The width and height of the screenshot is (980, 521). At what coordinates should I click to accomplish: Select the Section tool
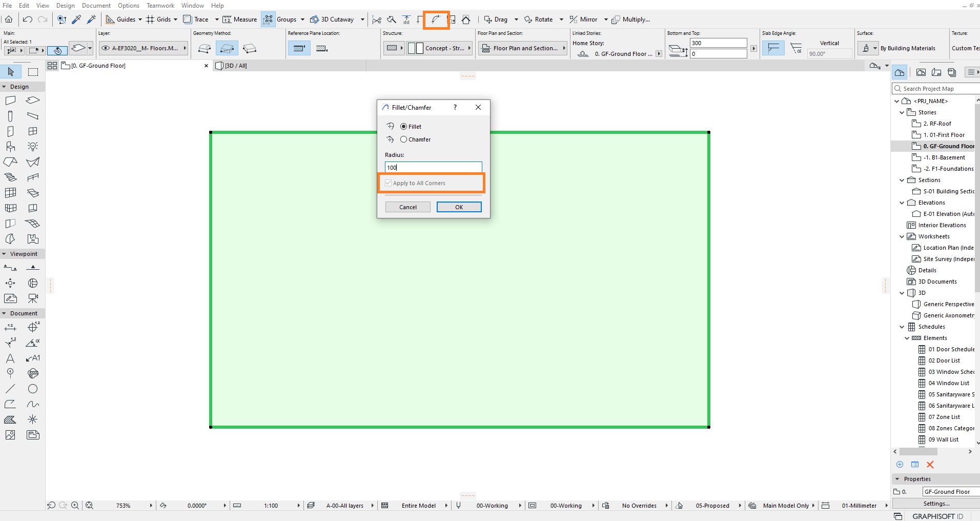10,268
